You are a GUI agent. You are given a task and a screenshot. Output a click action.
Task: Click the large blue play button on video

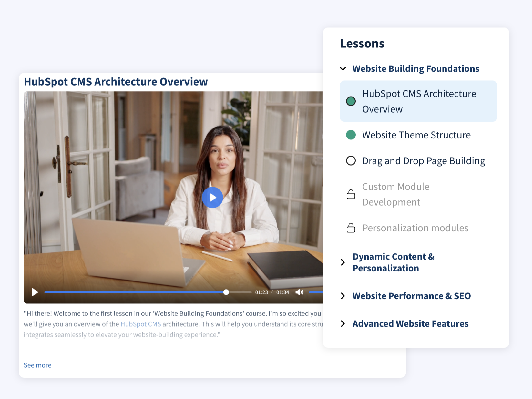click(x=212, y=197)
